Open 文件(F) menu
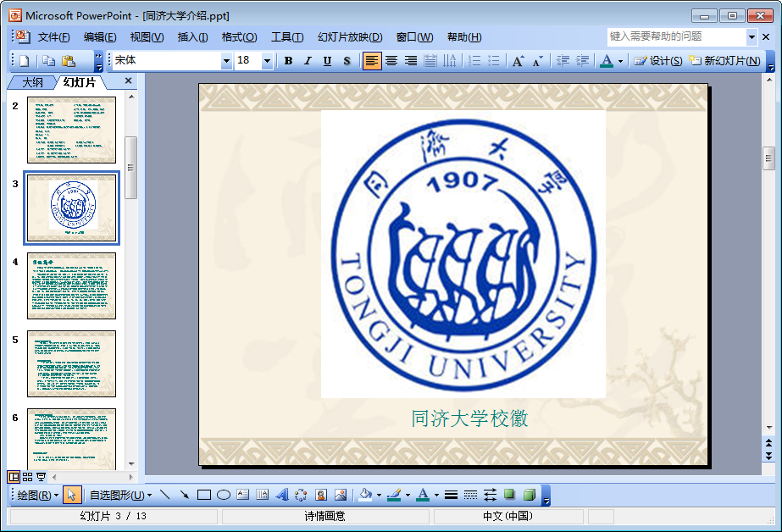 tap(54, 37)
